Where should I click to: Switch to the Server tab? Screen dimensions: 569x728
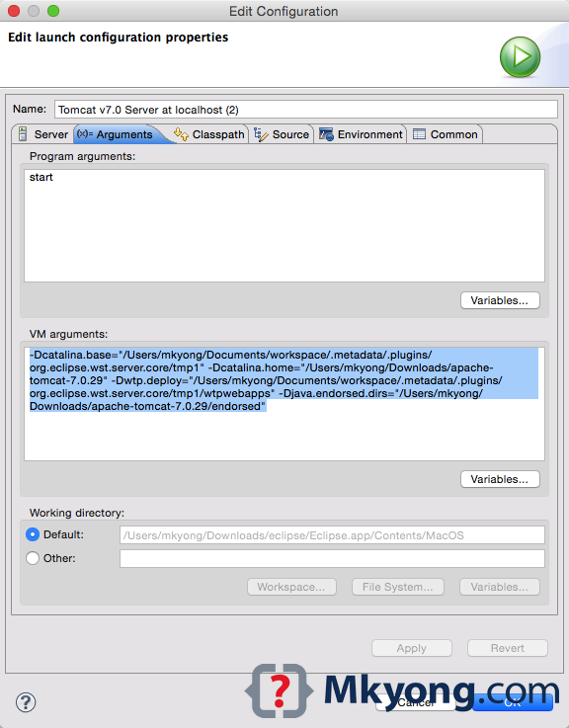click(x=42, y=134)
